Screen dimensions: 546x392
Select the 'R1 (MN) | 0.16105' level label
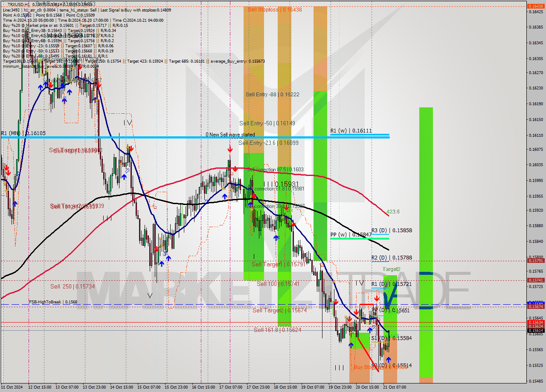pos(23,133)
